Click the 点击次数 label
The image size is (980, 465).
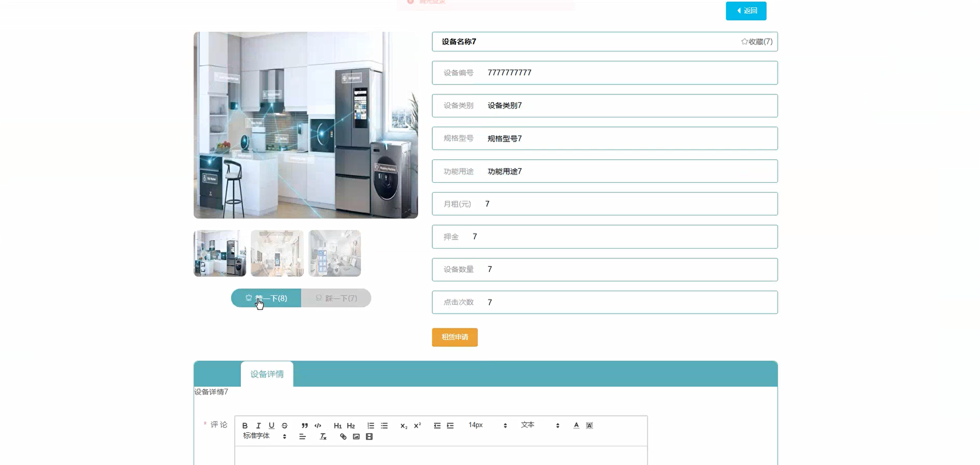tap(458, 302)
